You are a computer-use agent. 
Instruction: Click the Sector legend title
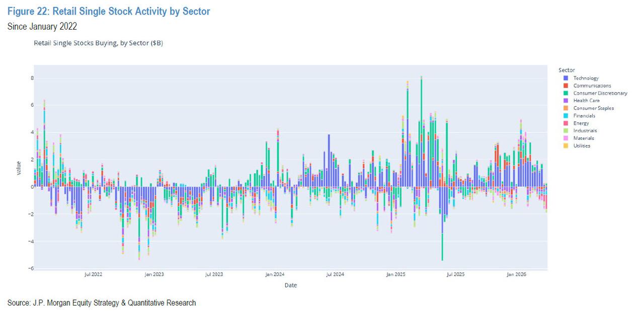point(567,70)
